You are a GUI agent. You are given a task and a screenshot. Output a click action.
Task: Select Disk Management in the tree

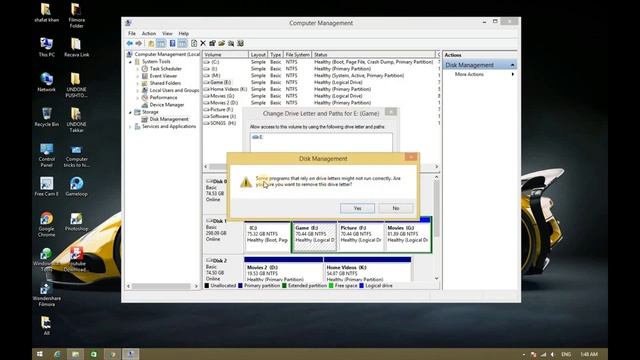(x=169, y=119)
